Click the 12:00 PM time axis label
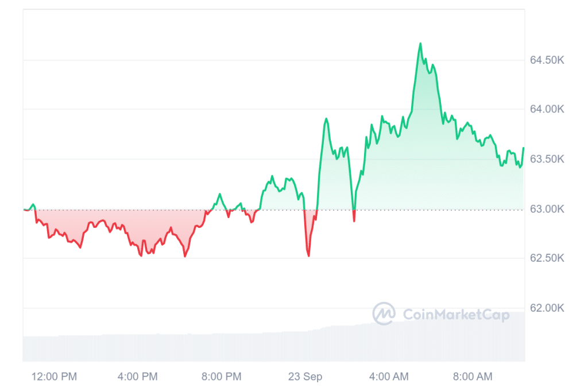The height and width of the screenshot is (392, 588). pyautogui.click(x=54, y=377)
